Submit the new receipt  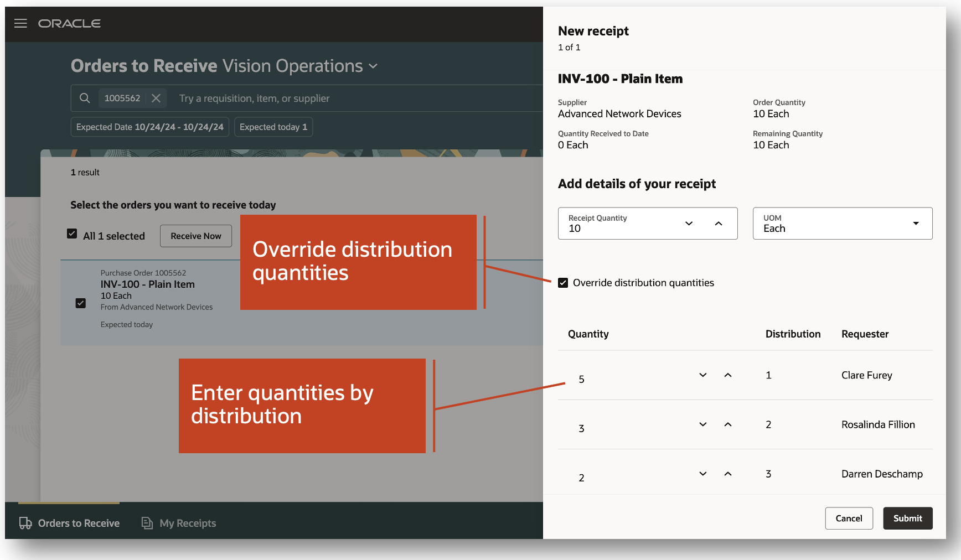pos(907,518)
